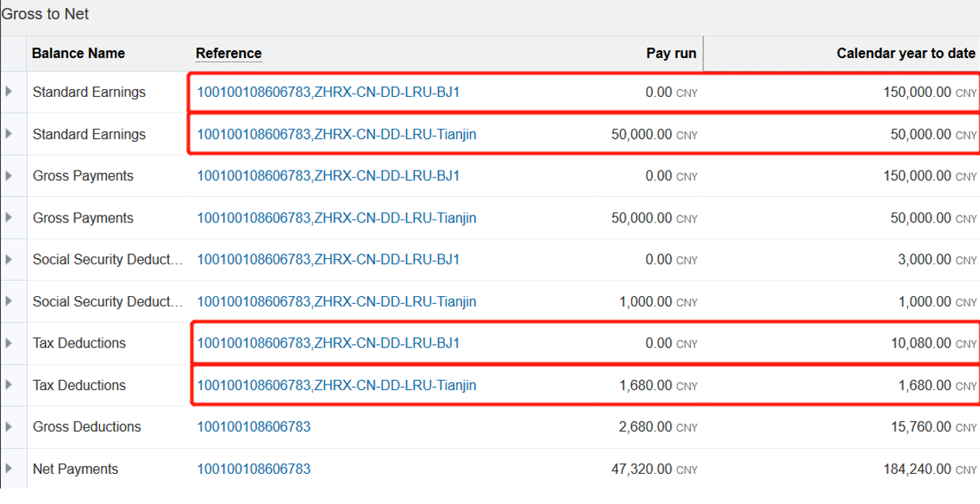Select the Calendar year to date column header
Viewport: 980px width, 504px height.
pyautogui.click(x=906, y=54)
